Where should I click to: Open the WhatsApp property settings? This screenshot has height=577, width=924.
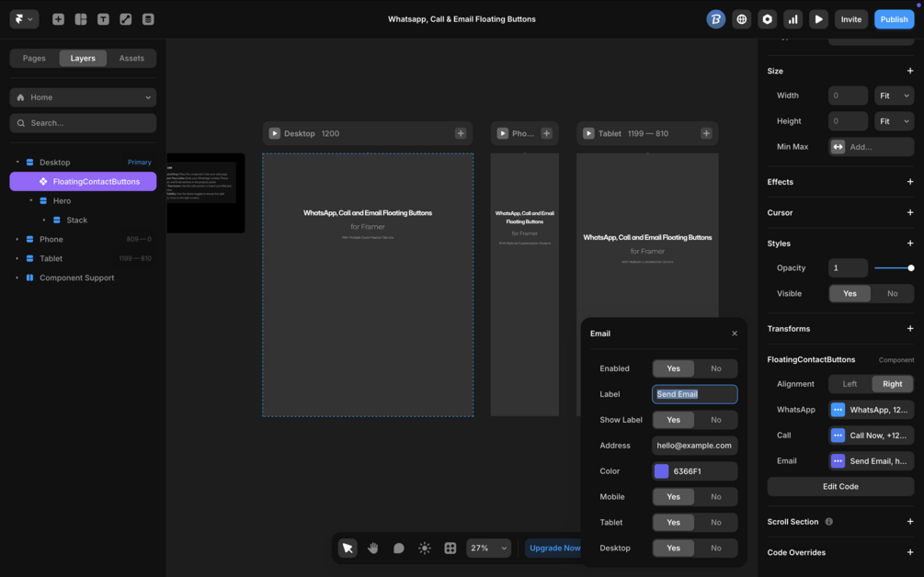tap(872, 410)
